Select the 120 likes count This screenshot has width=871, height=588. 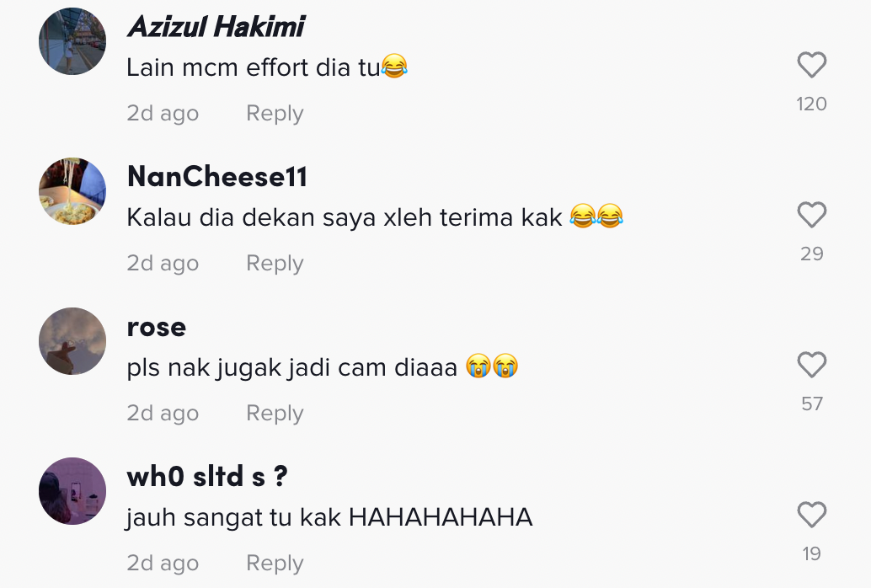pos(811,104)
